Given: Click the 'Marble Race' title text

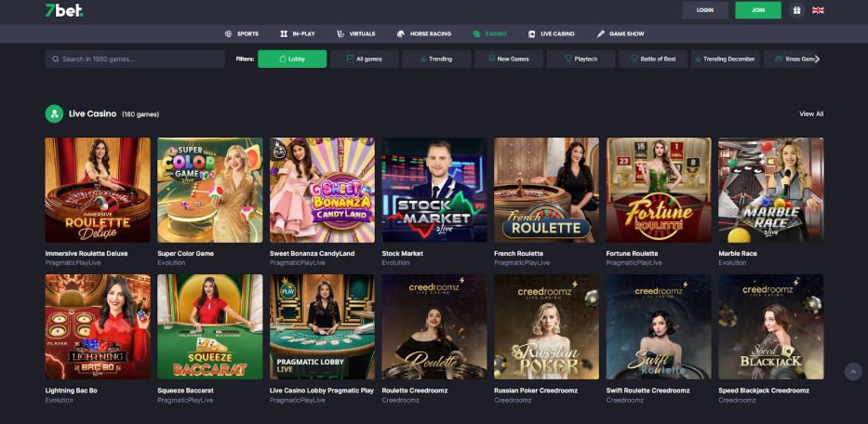Looking at the screenshot, I should pos(738,254).
